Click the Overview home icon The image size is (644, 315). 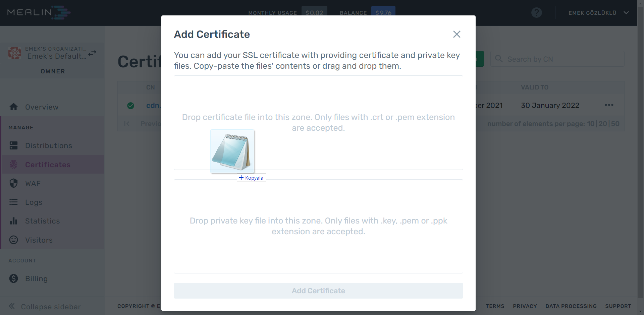coord(13,107)
